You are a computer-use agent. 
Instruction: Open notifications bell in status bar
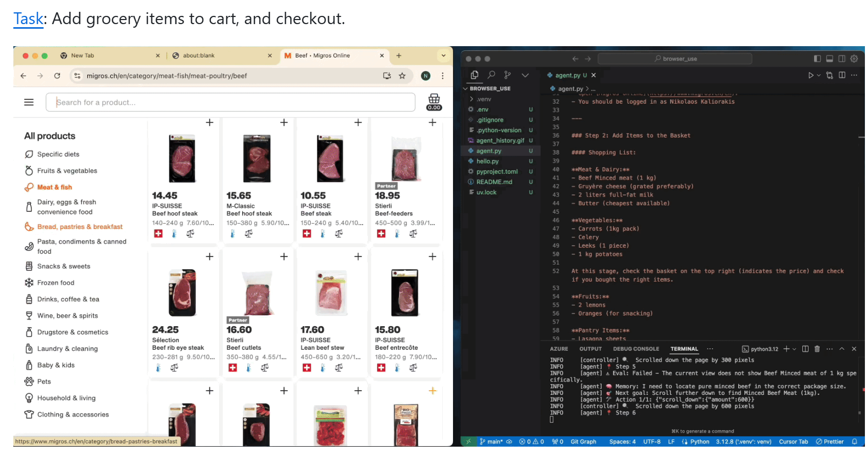click(x=855, y=442)
